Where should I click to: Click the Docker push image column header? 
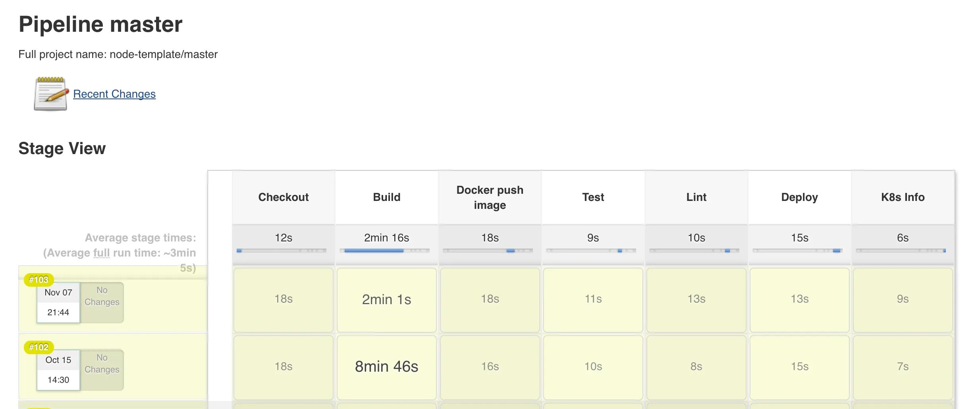click(x=490, y=197)
